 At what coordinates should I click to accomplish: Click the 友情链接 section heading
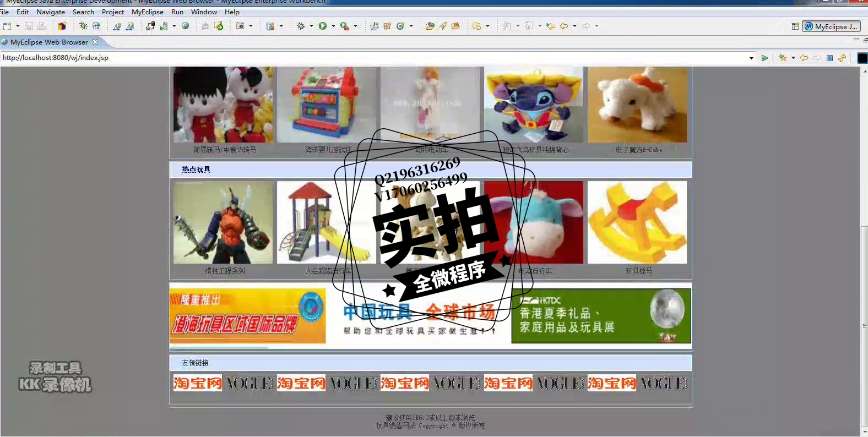point(195,363)
